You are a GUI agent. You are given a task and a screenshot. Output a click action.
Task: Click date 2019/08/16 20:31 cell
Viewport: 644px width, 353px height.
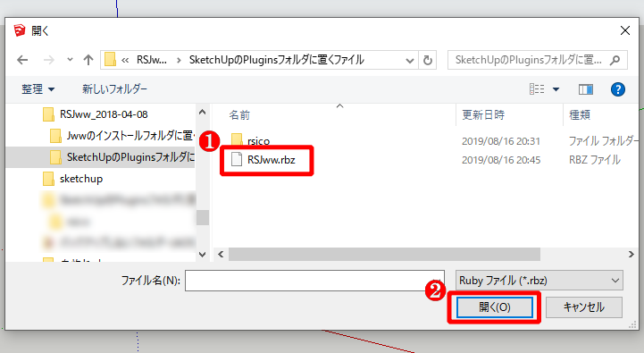click(x=501, y=141)
